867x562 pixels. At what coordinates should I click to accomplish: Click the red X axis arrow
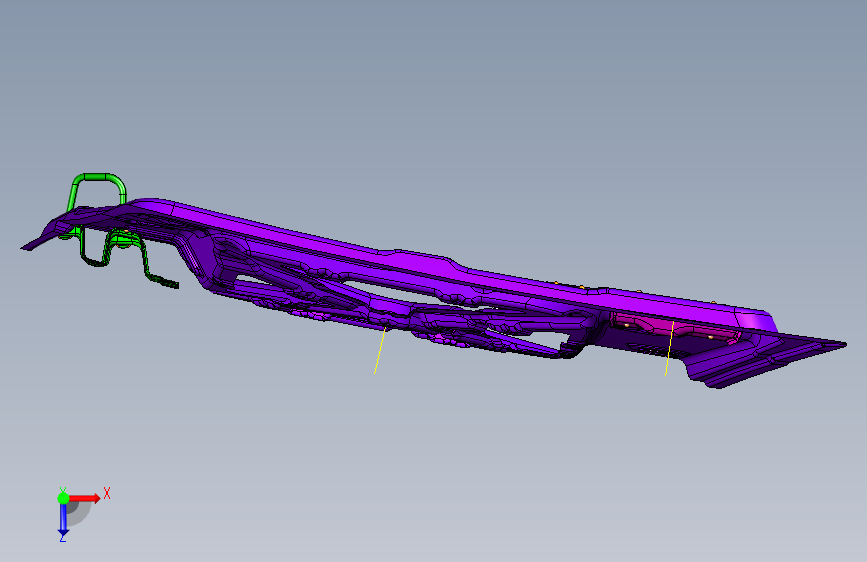coord(85,498)
